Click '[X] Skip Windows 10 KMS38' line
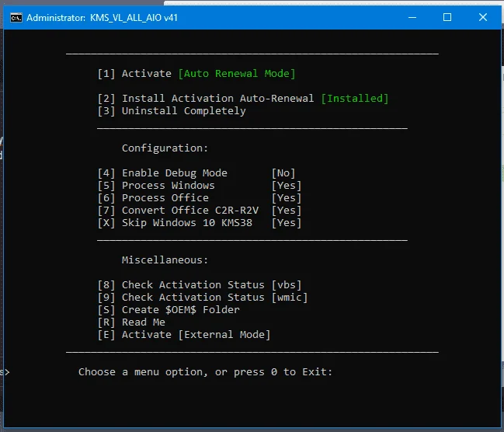 tap(175, 223)
